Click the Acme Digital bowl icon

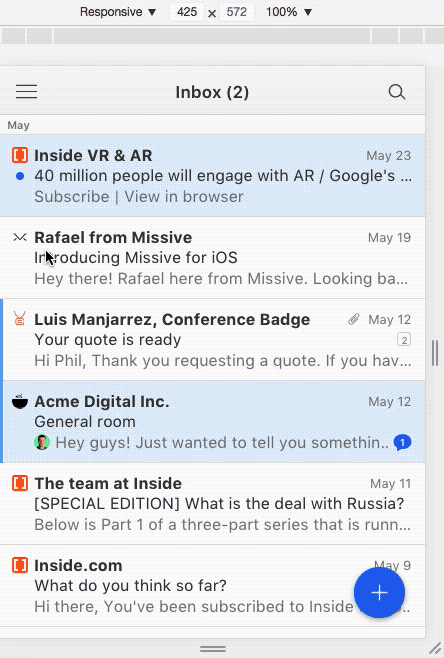(20, 401)
